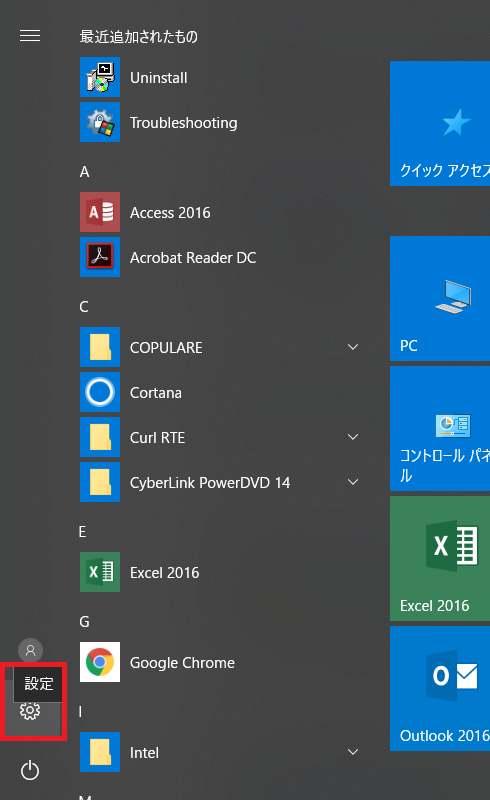Open Settings using the gear icon
This screenshot has height=800, width=490.
(x=30, y=710)
